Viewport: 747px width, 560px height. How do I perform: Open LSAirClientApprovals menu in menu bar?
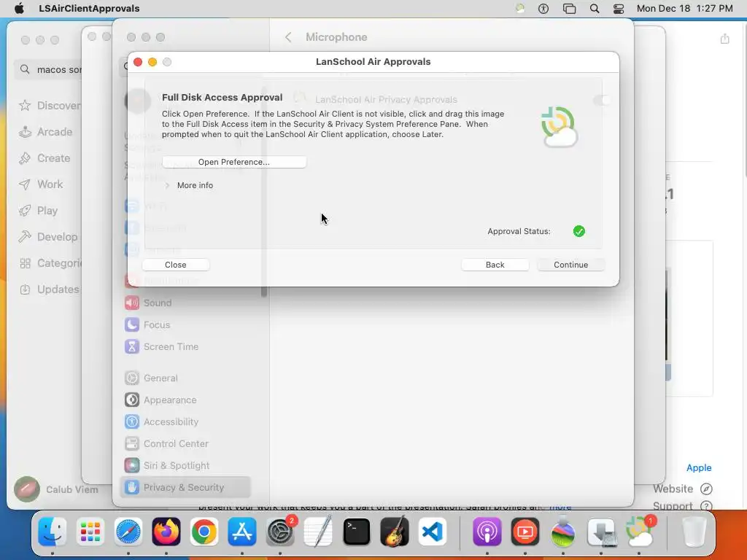(x=89, y=9)
